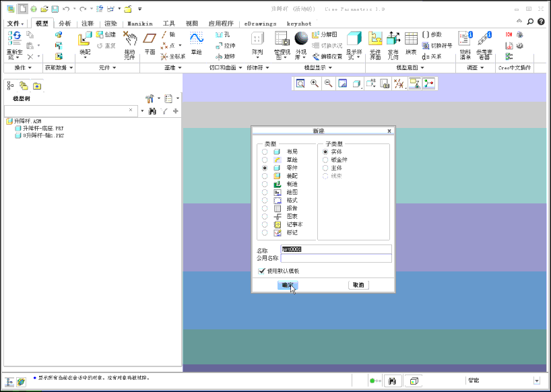Click the Bill of Materials (物料清单) icon

pyautogui.click(x=465, y=38)
